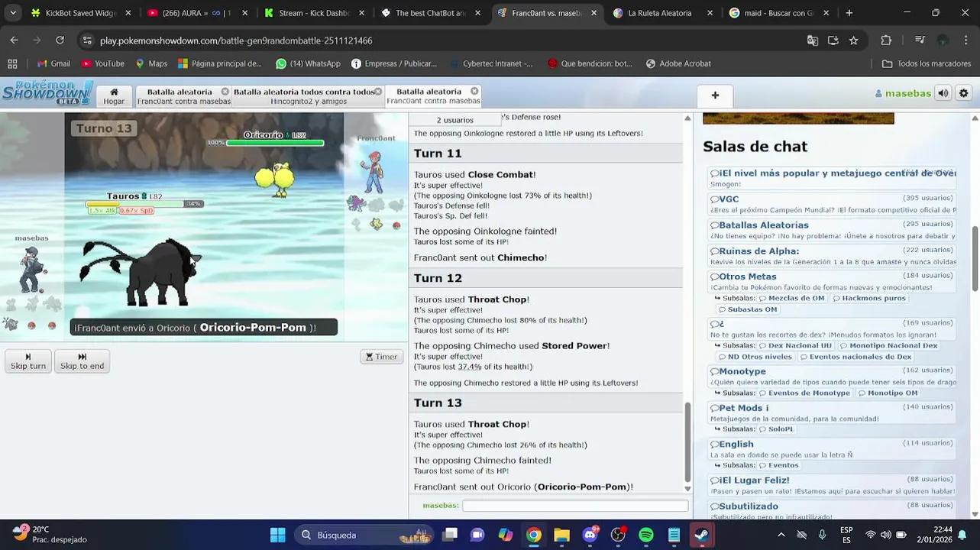Translate this page icon in address bar
This screenshot has width=980, height=550.
813,40
